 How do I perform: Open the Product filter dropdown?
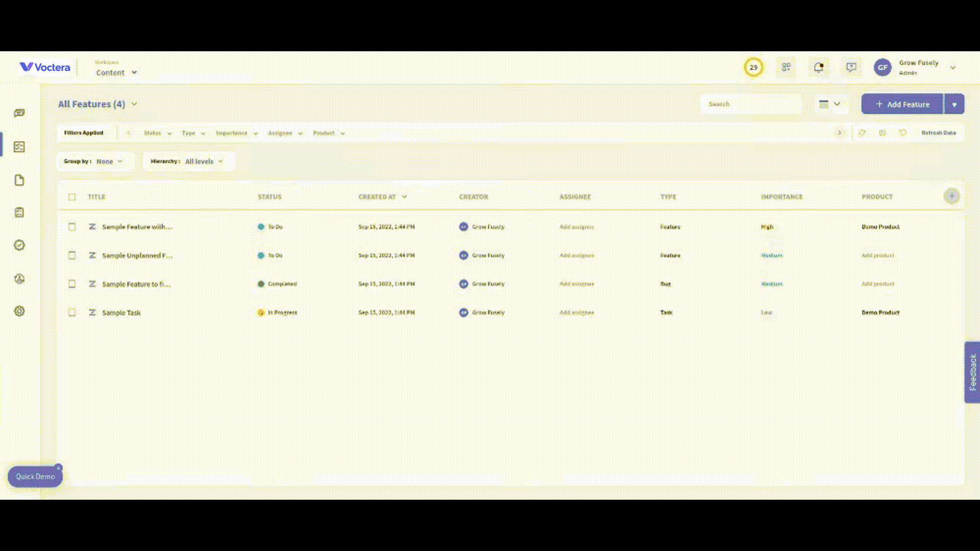(329, 133)
